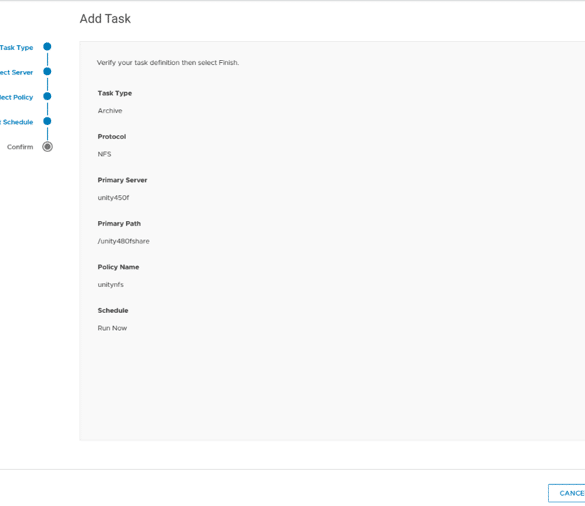Image resolution: width=585 pixels, height=506 pixels.
Task: Click the Select Server step circle
Action: [47, 71]
